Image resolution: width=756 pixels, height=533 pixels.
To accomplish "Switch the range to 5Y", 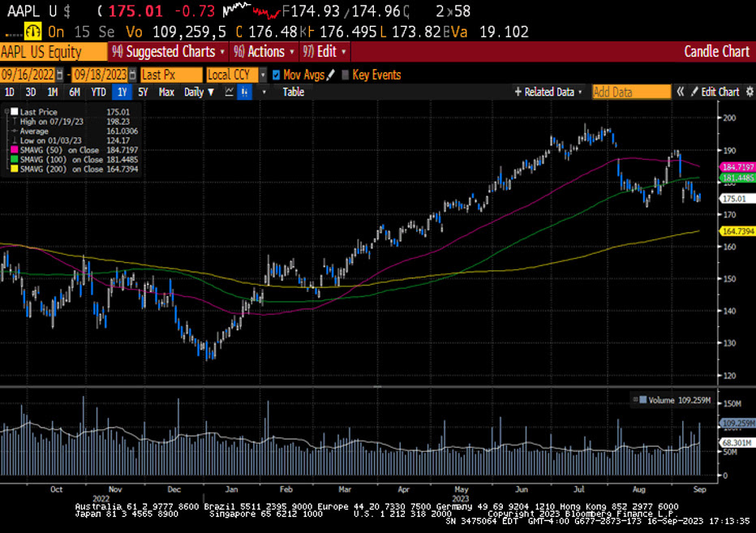I will point(143,92).
